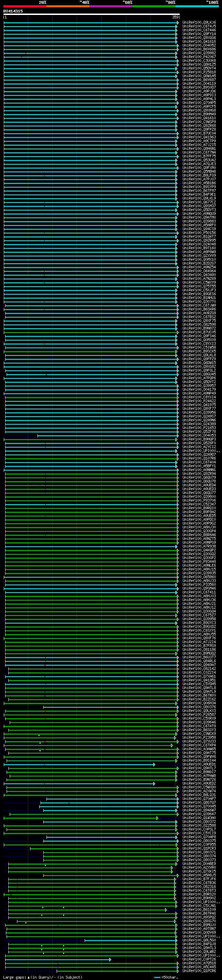
Task: Open the UniRef100_Q70AP5 hit
Action: (x=199, y=103)
